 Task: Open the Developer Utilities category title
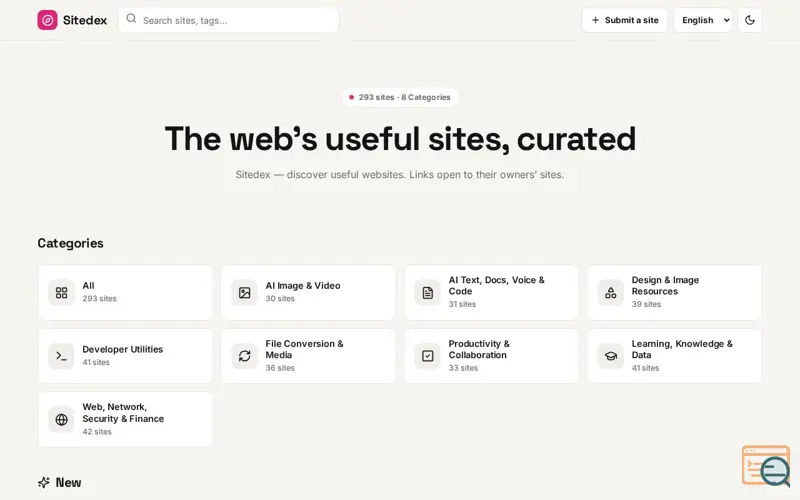pos(122,349)
